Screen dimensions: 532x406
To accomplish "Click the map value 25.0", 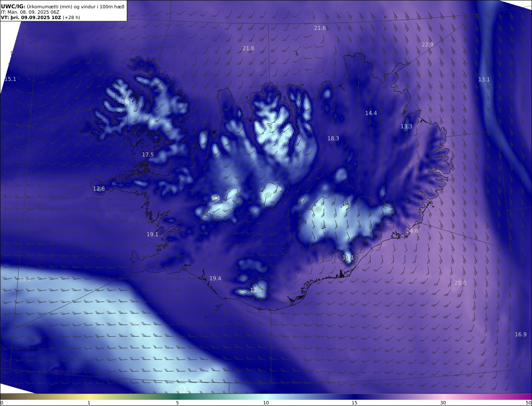I will (x=461, y=283).
